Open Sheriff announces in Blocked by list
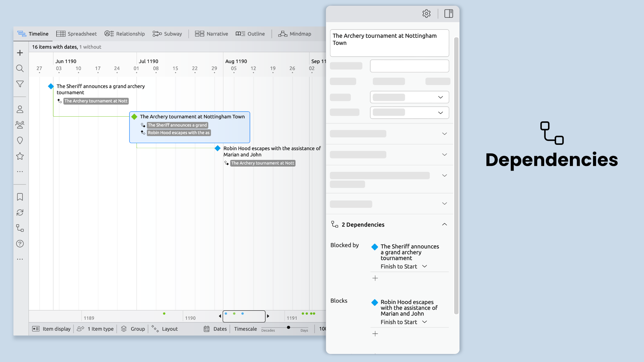 tap(410, 252)
